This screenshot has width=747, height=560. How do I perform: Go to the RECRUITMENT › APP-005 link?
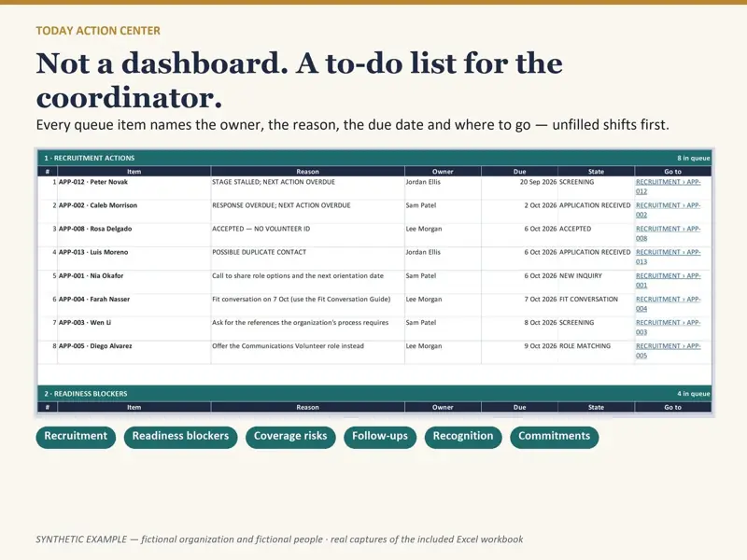[668, 351]
